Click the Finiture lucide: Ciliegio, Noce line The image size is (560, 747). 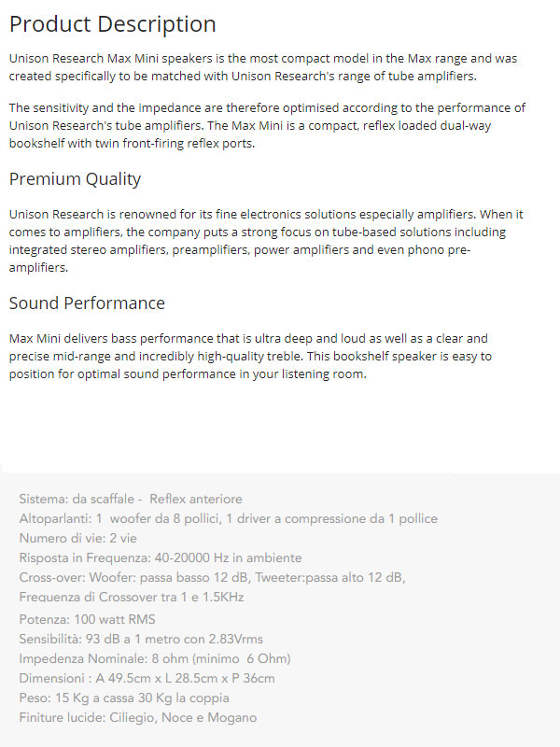(138, 717)
